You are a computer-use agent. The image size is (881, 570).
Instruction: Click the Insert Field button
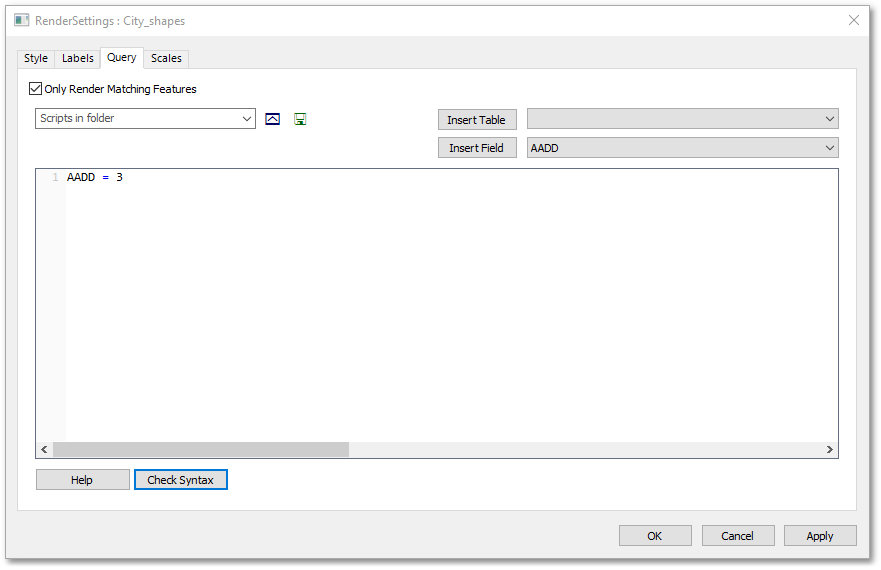[477, 148]
